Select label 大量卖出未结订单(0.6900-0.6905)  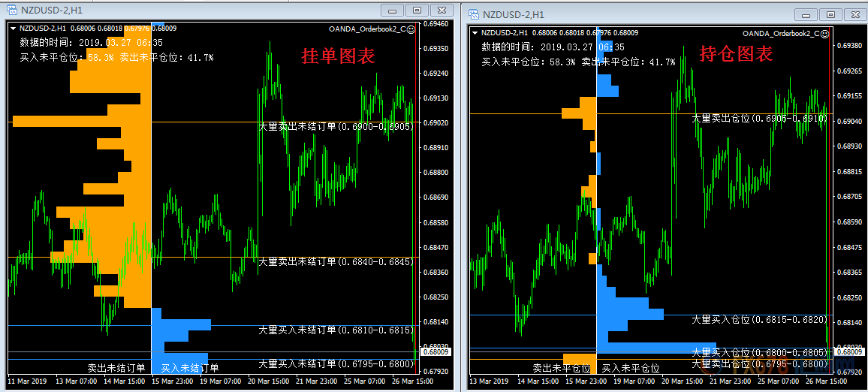click(336, 126)
